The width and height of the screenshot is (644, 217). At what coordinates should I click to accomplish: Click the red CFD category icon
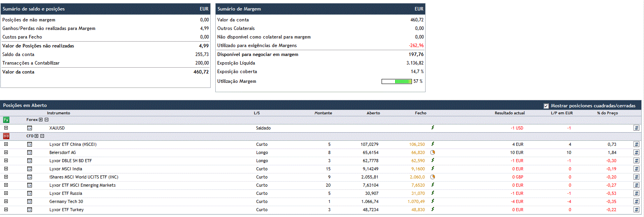tap(6, 136)
